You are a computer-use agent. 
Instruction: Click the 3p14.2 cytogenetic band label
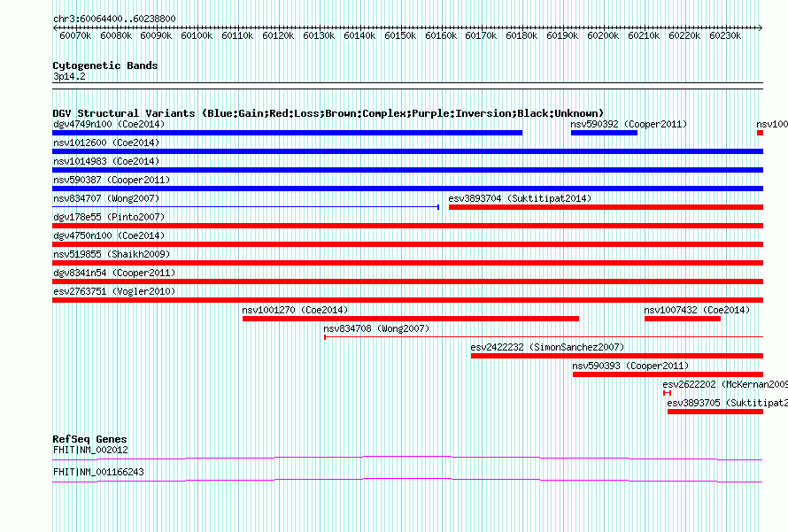click(x=69, y=76)
